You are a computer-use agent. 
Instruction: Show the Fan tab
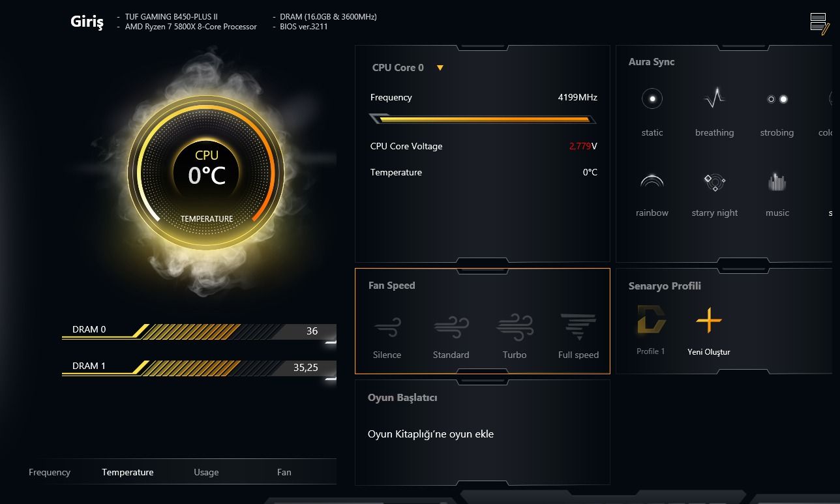point(284,472)
